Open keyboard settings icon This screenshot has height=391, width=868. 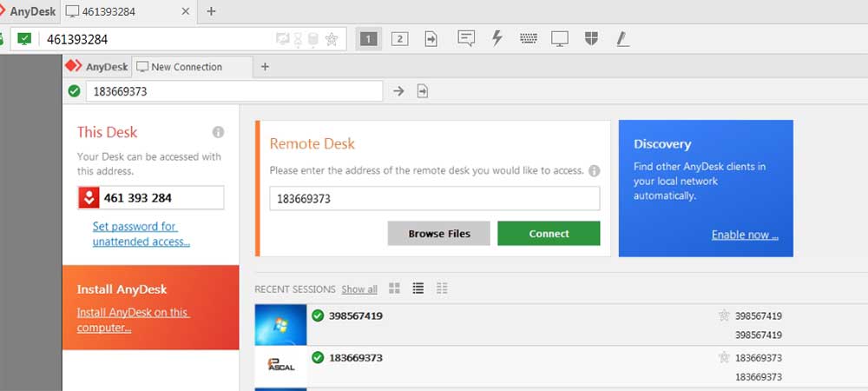coord(528,39)
